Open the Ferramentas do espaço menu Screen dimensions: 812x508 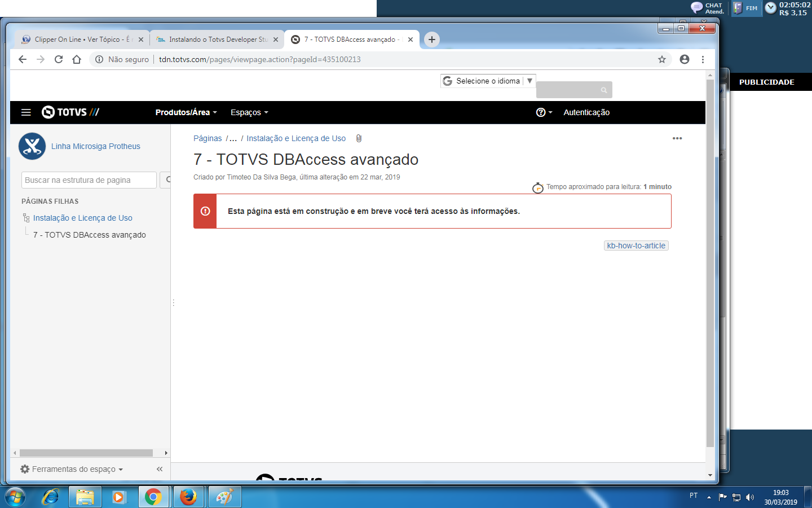(72, 469)
